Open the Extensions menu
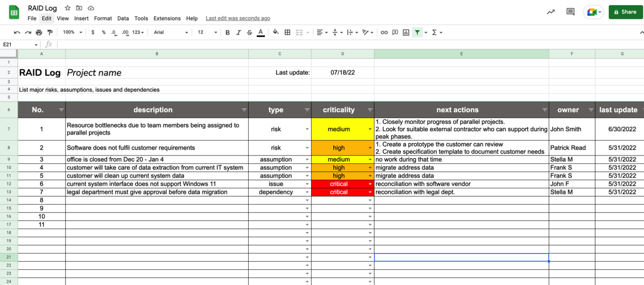The height and width of the screenshot is (285, 644). pos(167,18)
